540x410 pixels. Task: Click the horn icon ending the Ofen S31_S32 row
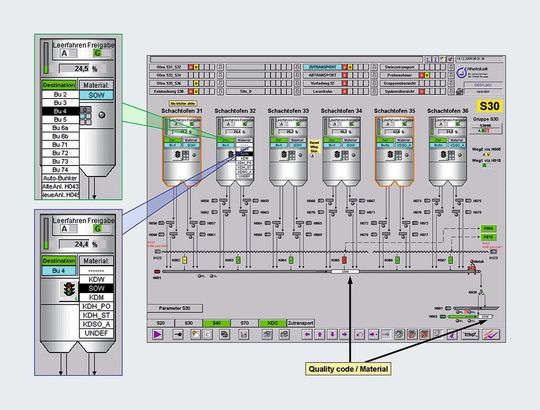click(x=220, y=67)
